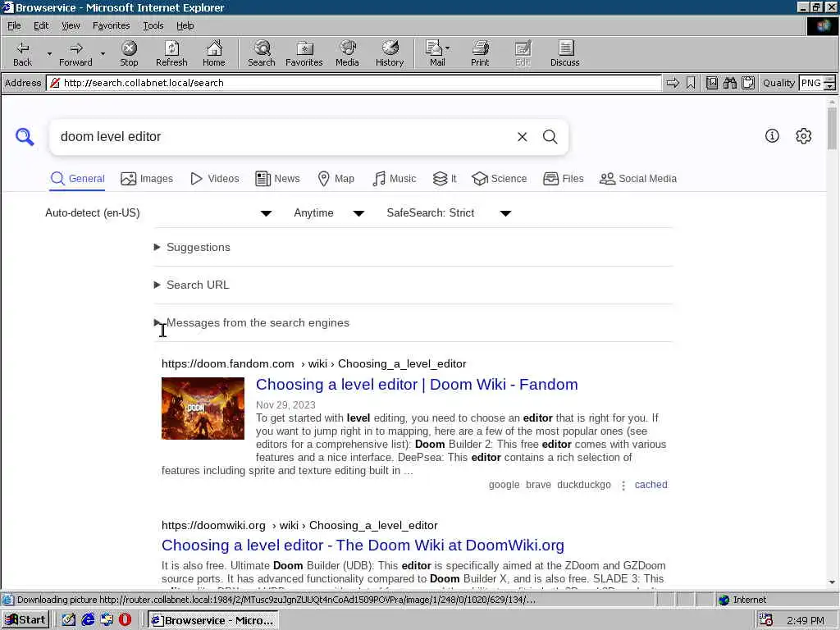This screenshot has height=630, width=840.
Task: Open the Anytime time range dropdown
Action: [x=329, y=213]
